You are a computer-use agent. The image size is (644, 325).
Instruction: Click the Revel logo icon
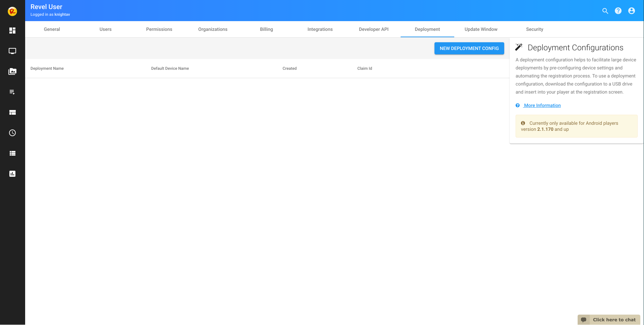point(12,11)
